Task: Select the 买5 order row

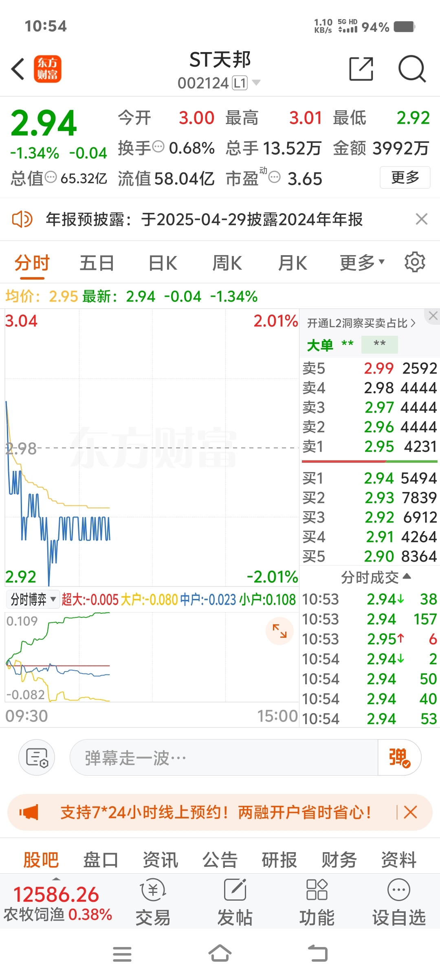Action: (370, 556)
